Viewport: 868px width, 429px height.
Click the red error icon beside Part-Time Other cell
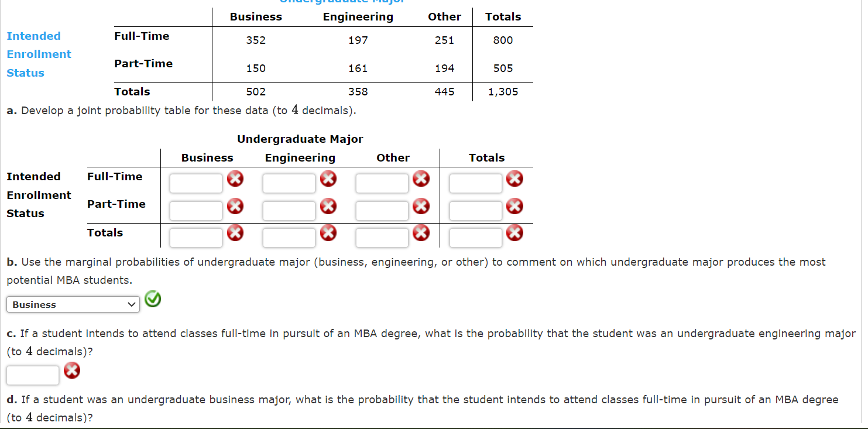click(421, 206)
